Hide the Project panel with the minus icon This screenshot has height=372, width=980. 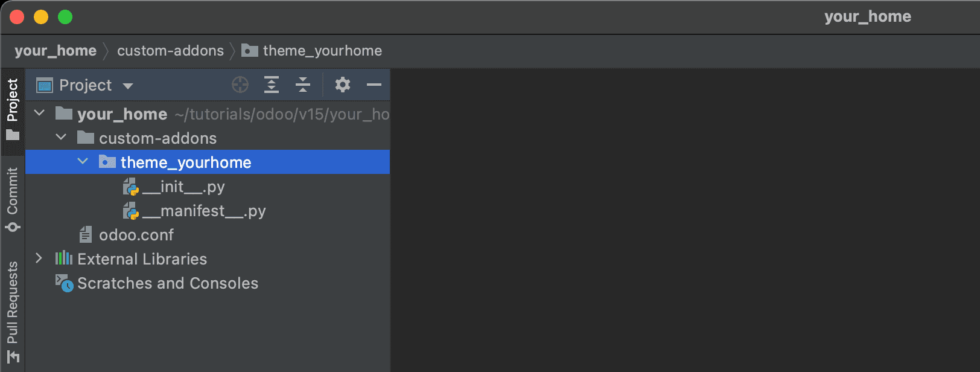tap(374, 85)
